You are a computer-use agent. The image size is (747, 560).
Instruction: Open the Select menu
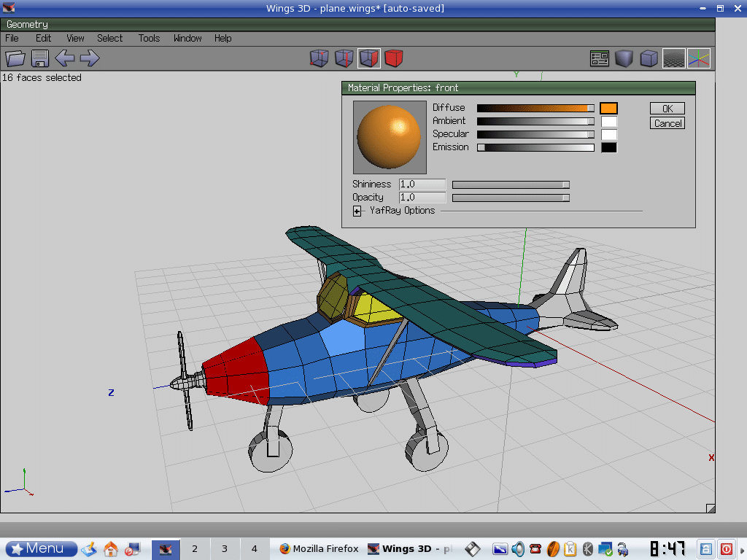(110, 38)
